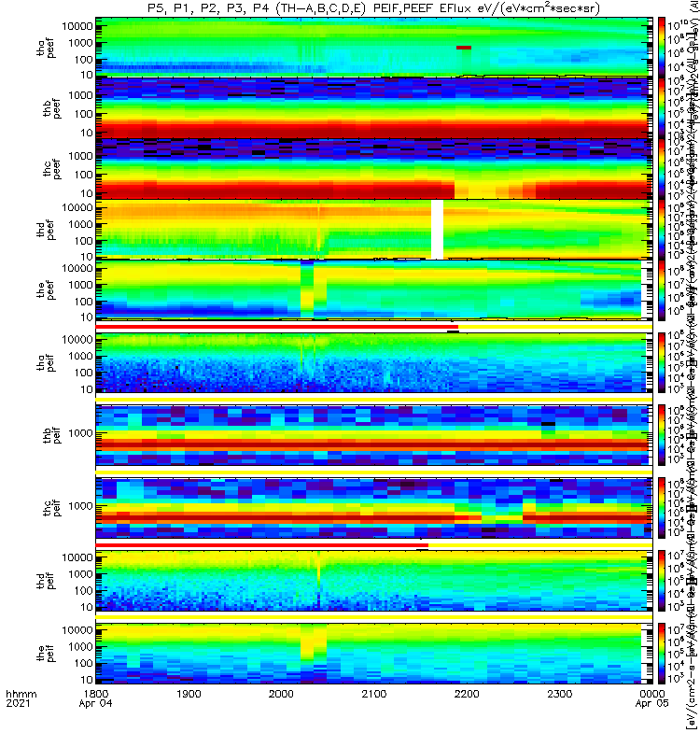This screenshot has width=700, height=747.
Task: Select the "thd peif" panel label
Action: coord(46,581)
